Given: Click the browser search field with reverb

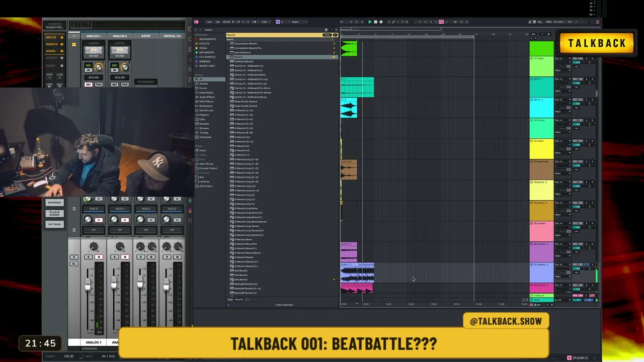Looking at the screenshot, I should coord(264,30).
